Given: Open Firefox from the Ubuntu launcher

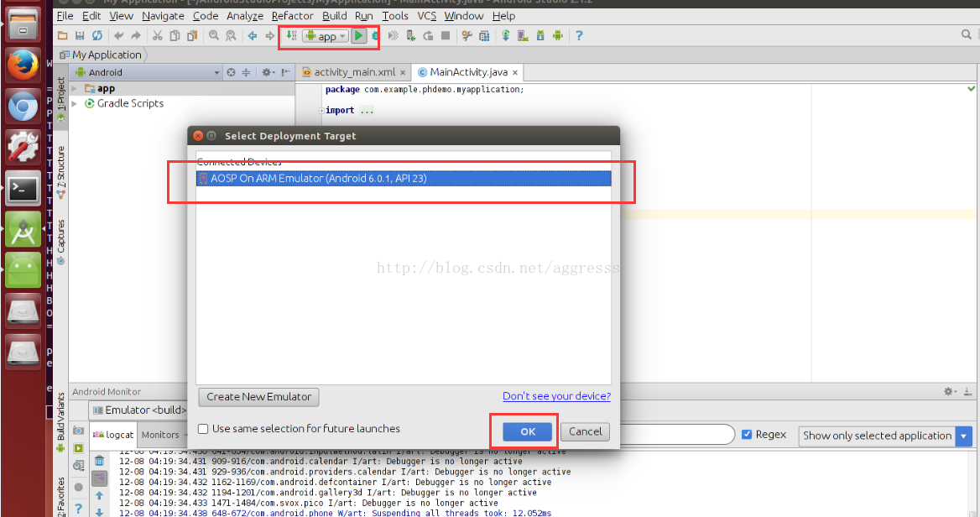Looking at the screenshot, I should point(23,65).
